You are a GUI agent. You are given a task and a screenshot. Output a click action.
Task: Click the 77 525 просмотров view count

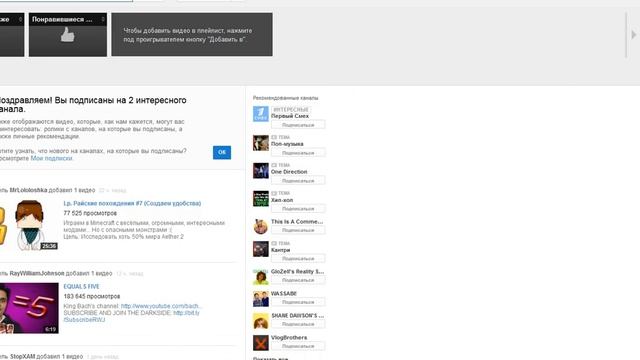point(90,213)
